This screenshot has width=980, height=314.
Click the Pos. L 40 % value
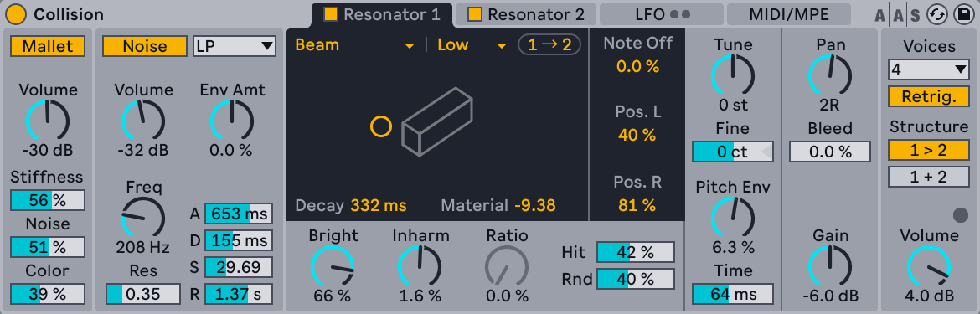[637, 135]
